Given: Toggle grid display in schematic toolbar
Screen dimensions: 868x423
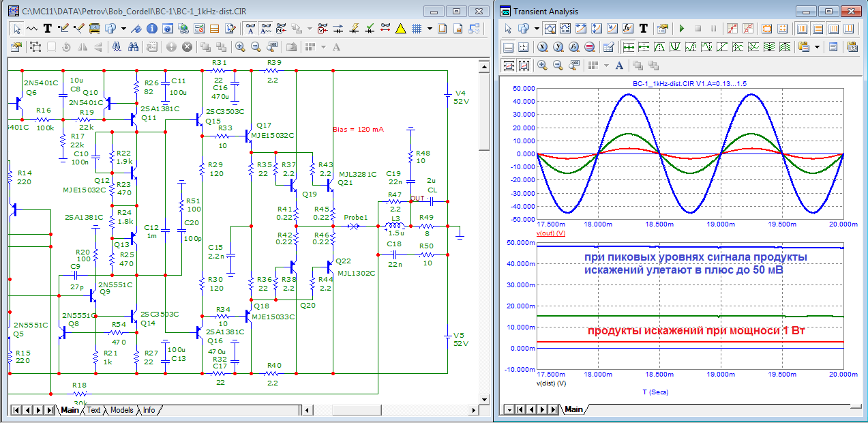Looking at the screenshot, I should 415,29.
